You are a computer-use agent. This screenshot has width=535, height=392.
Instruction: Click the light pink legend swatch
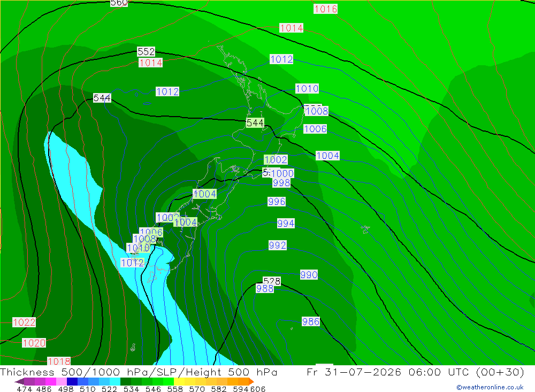[62, 381]
